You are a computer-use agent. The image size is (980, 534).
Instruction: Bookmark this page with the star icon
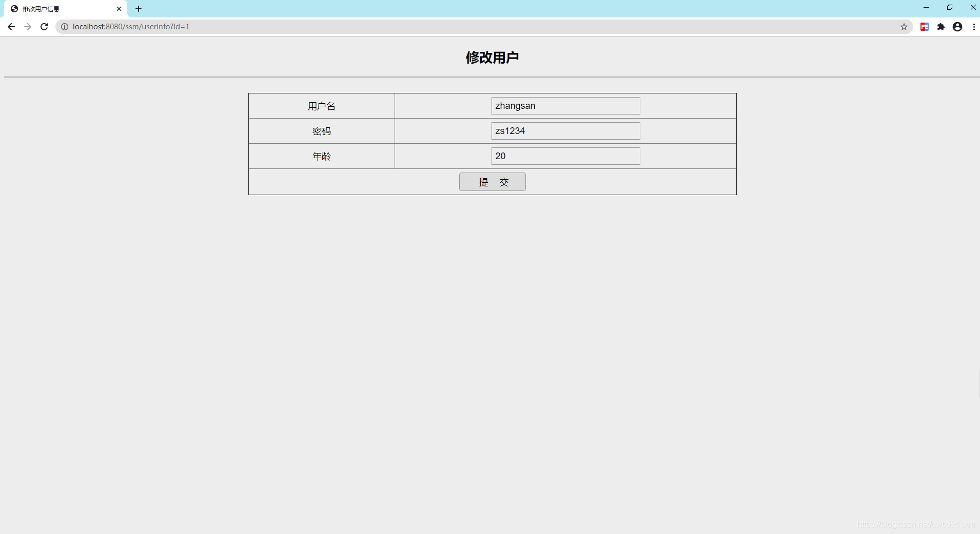[904, 27]
